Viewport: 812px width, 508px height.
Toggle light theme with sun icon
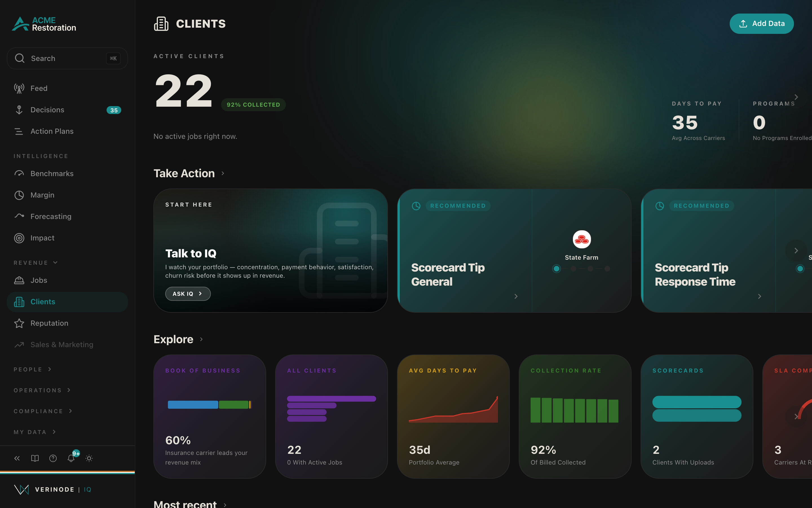pos(89,458)
